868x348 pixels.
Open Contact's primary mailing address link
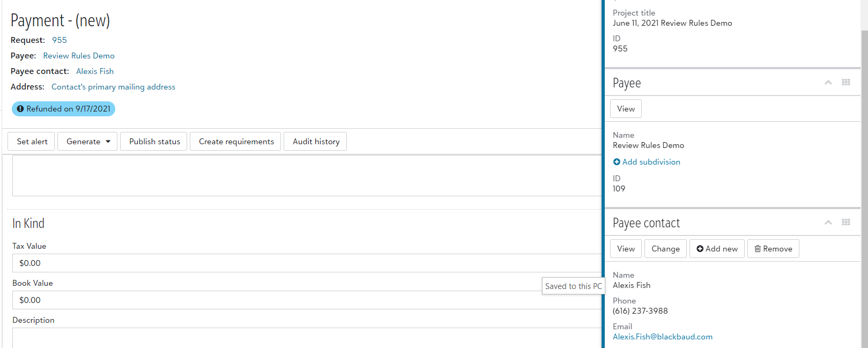pyautogui.click(x=113, y=87)
